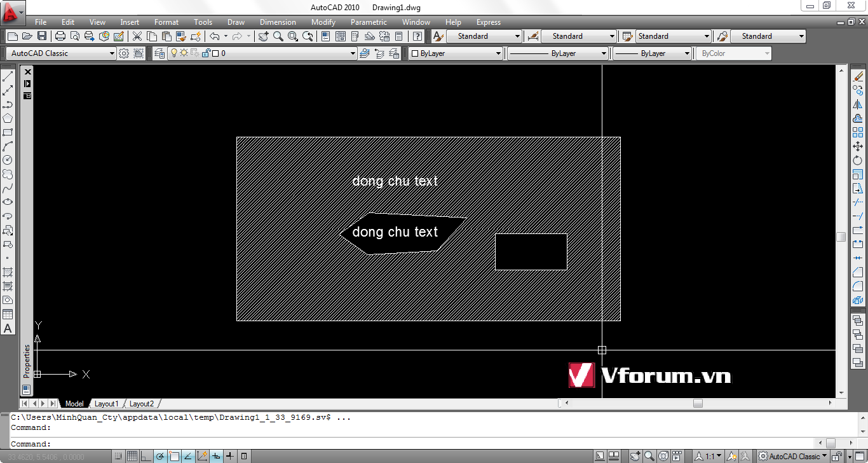Toggle Grid Display in status bar
The image size is (868, 463).
coord(132,456)
